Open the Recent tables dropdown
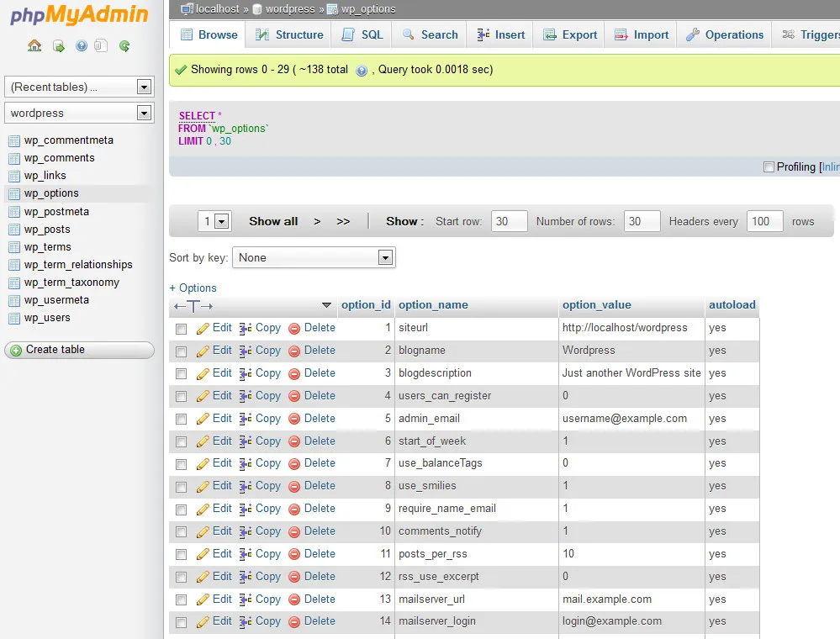The height and width of the screenshot is (639, 840). 79,87
